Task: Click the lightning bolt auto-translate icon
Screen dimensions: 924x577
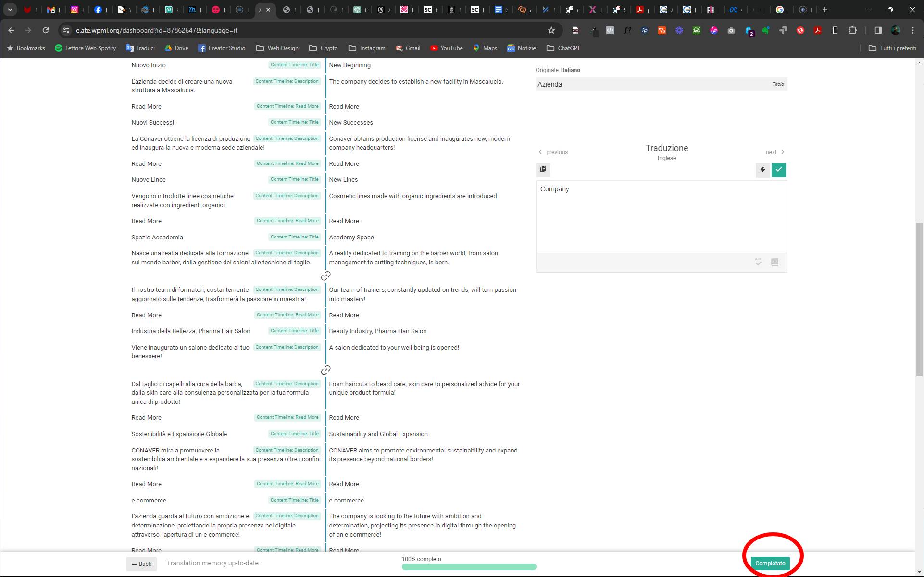Action: pos(762,170)
